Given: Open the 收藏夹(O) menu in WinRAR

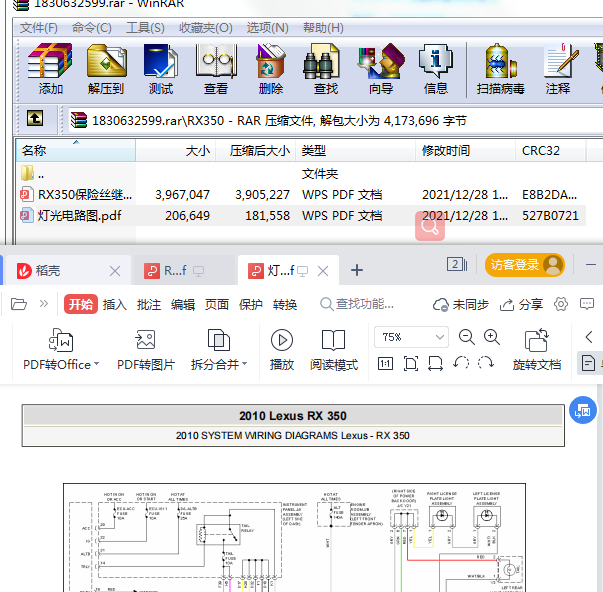Looking at the screenshot, I should click(x=206, y=28).
